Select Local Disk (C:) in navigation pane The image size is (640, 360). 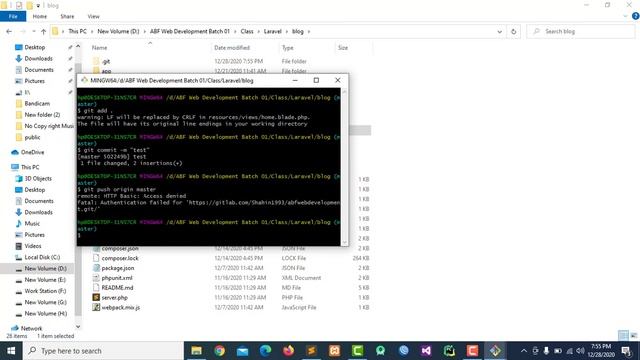[x=42, y=257]
